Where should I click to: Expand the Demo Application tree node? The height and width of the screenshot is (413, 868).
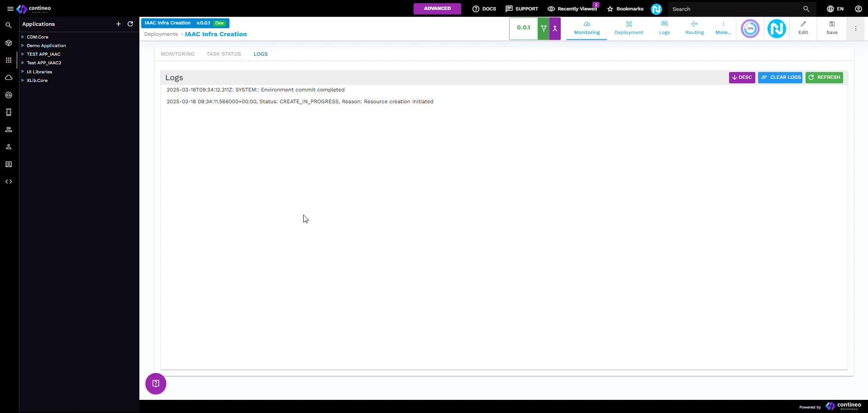pos(23,46)
